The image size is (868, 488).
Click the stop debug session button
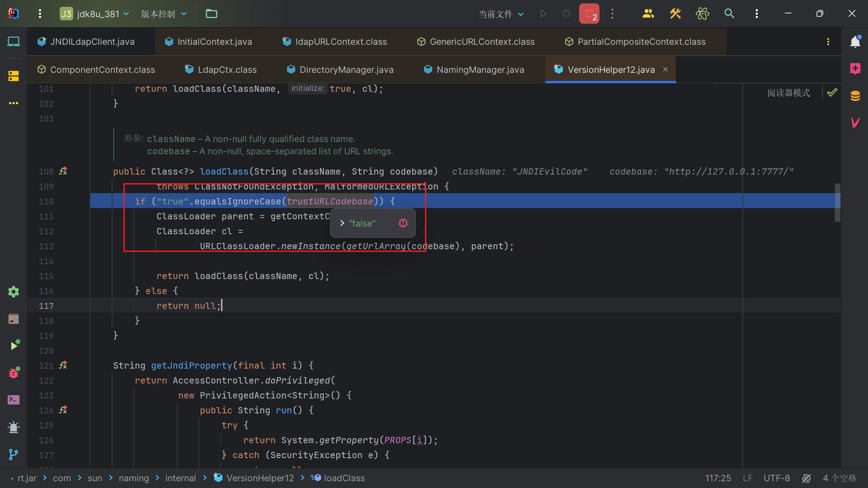point(589,14)
